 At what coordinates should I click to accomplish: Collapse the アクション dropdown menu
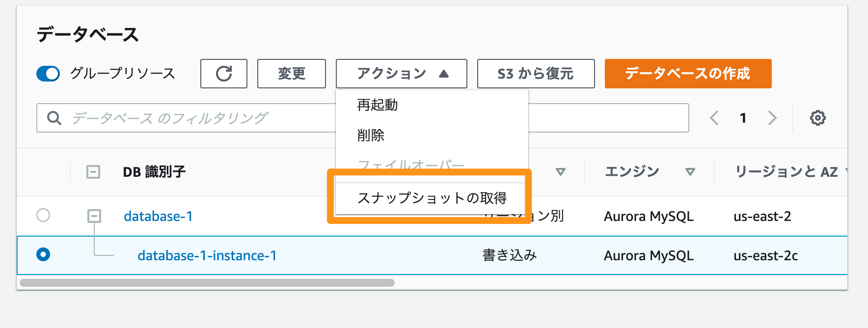[402, 74]
